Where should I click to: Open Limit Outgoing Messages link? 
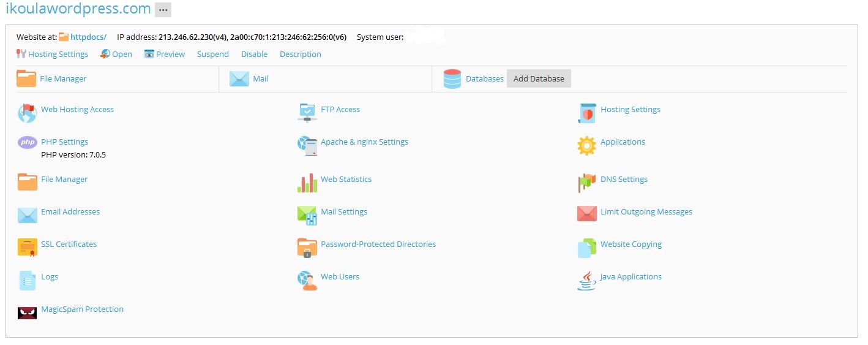pyautogui.click(x=646, y=211)
